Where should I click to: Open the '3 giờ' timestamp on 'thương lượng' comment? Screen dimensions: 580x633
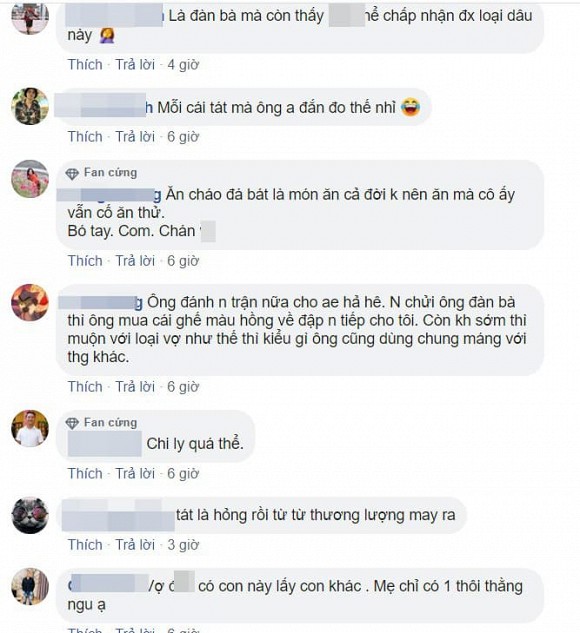pos(183,545)
